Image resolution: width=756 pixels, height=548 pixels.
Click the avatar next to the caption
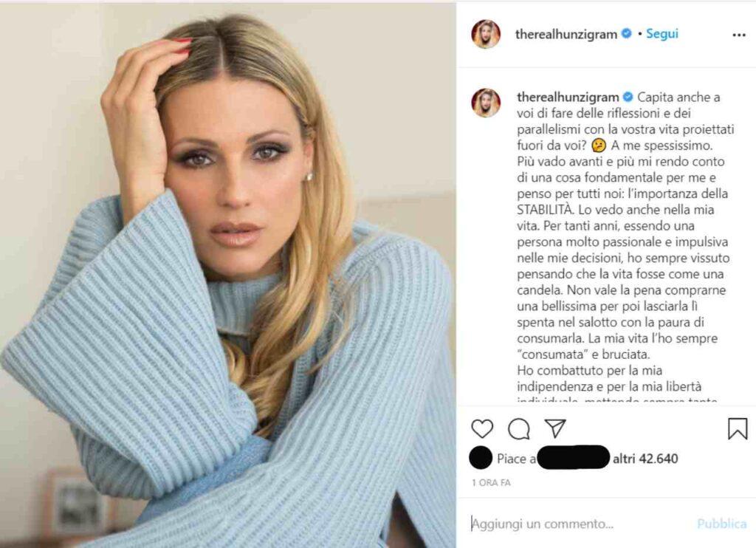pyautogui.click(x=486, y=103)
